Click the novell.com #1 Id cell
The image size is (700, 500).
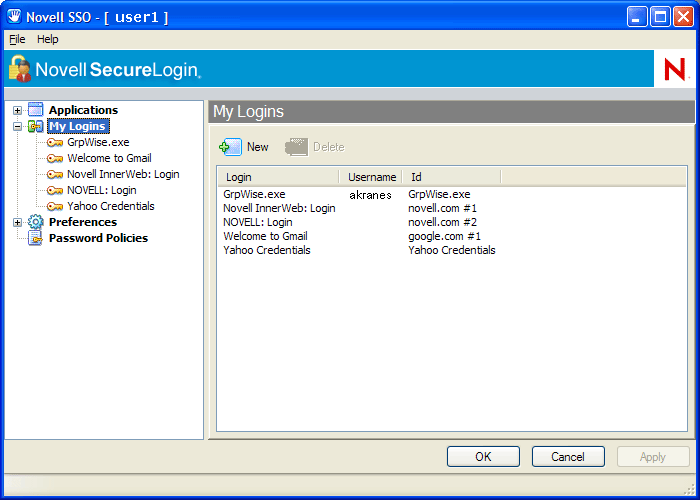coord(442,208)
